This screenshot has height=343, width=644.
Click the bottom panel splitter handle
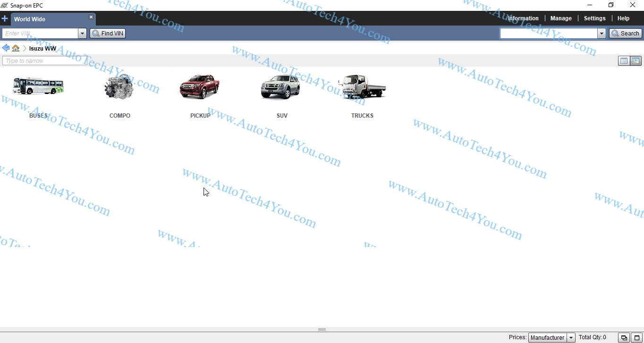coord(322,329)
